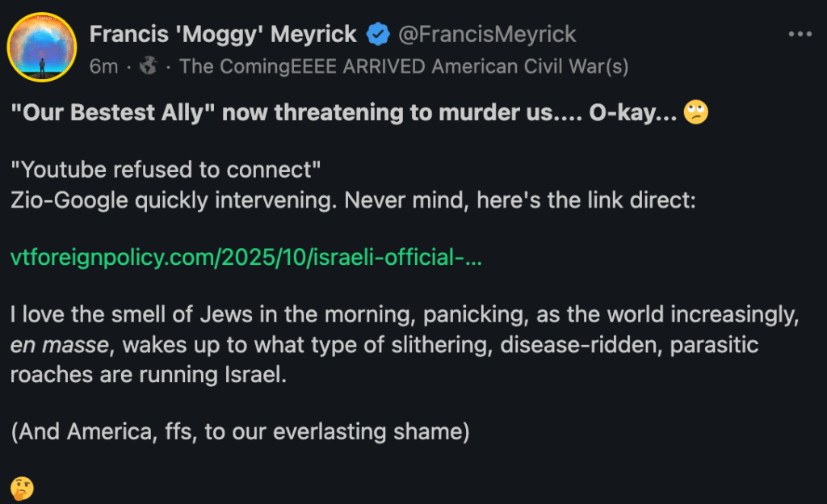Click the "Youtube refused to connect" line

[167, 170]
